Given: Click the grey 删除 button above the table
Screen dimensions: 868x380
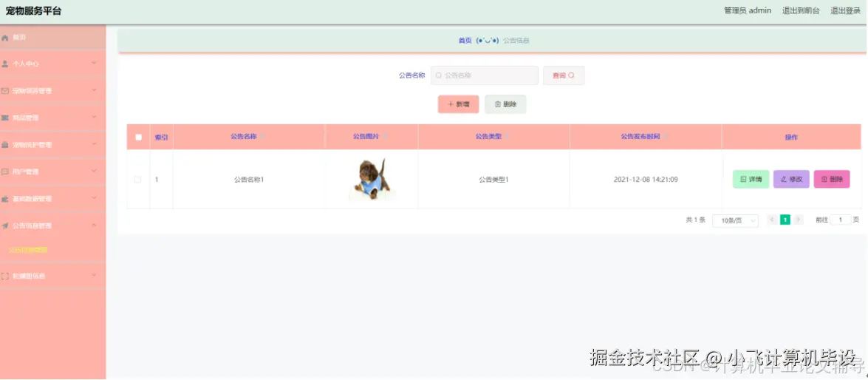Looking at the screenshot, I should click(505, 104).
